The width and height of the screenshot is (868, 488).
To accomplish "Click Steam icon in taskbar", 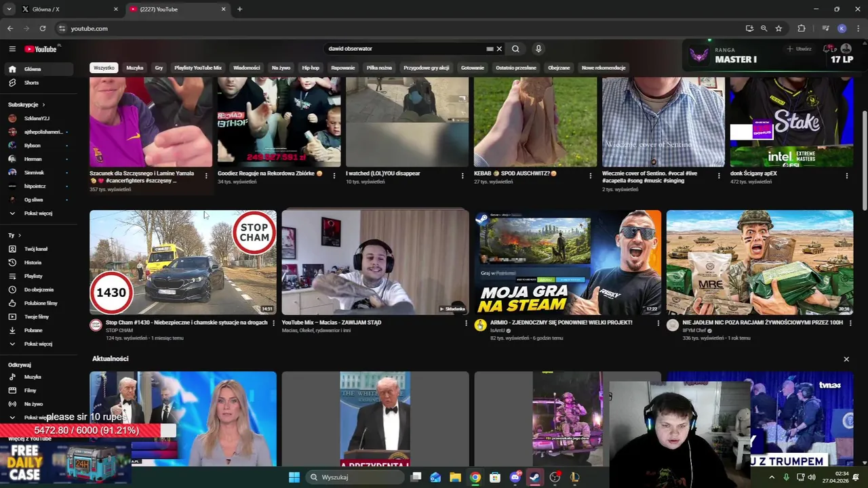I will 535,477.
